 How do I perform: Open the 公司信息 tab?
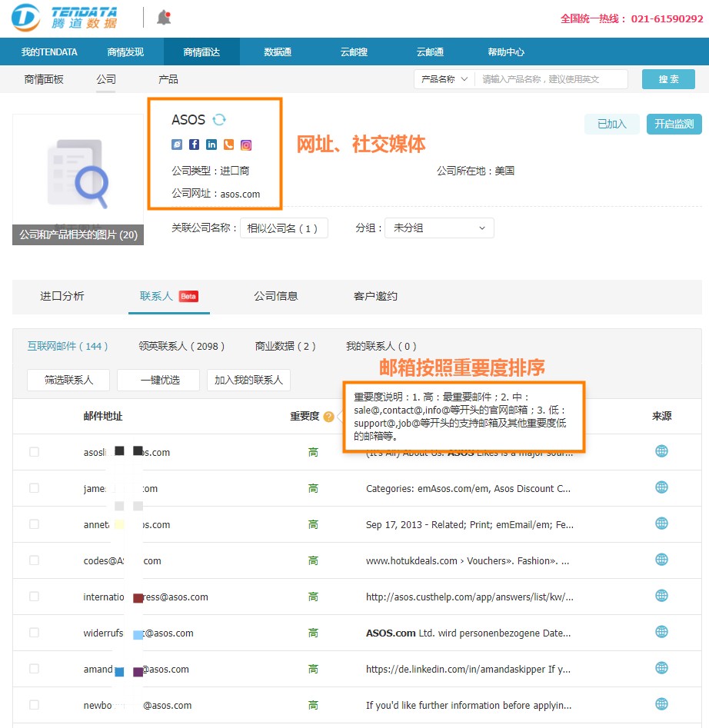[x=276, y=296]
